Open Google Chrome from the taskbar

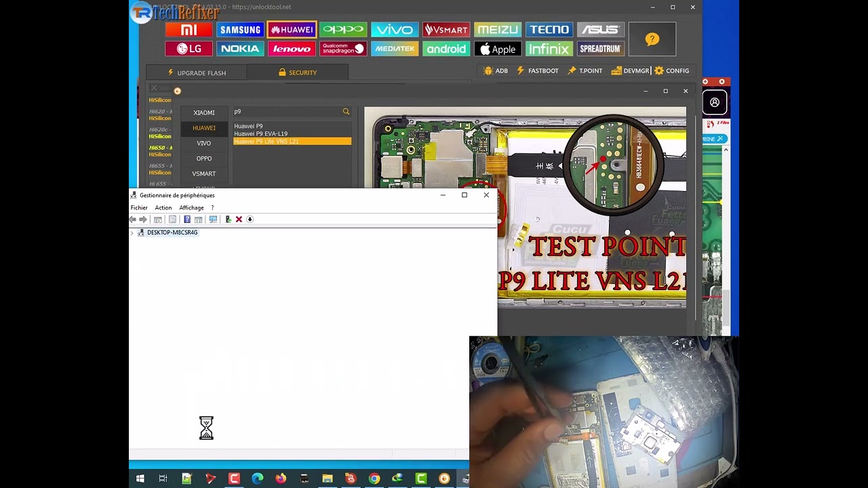click(374, 479)
